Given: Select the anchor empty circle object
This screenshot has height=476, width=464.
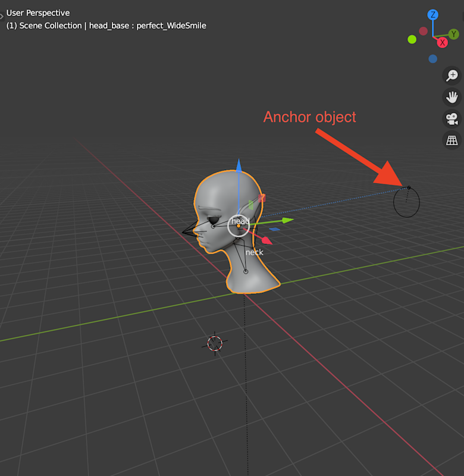Looking at the screenshot, I should [x=406, y=202].
